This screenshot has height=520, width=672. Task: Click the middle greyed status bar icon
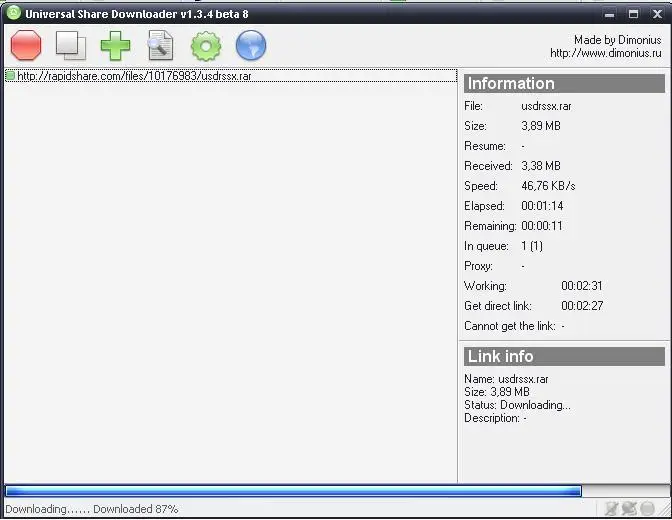tap(629, 508)
